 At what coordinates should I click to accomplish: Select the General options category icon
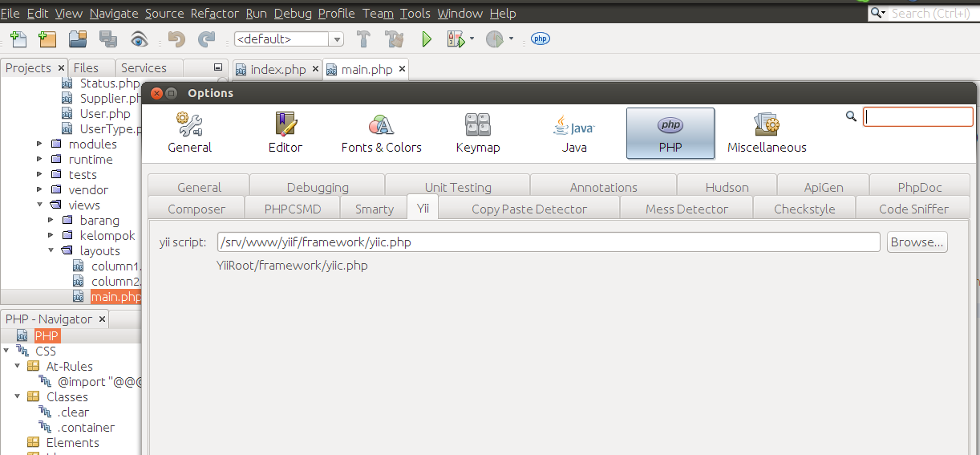[190, 133]
